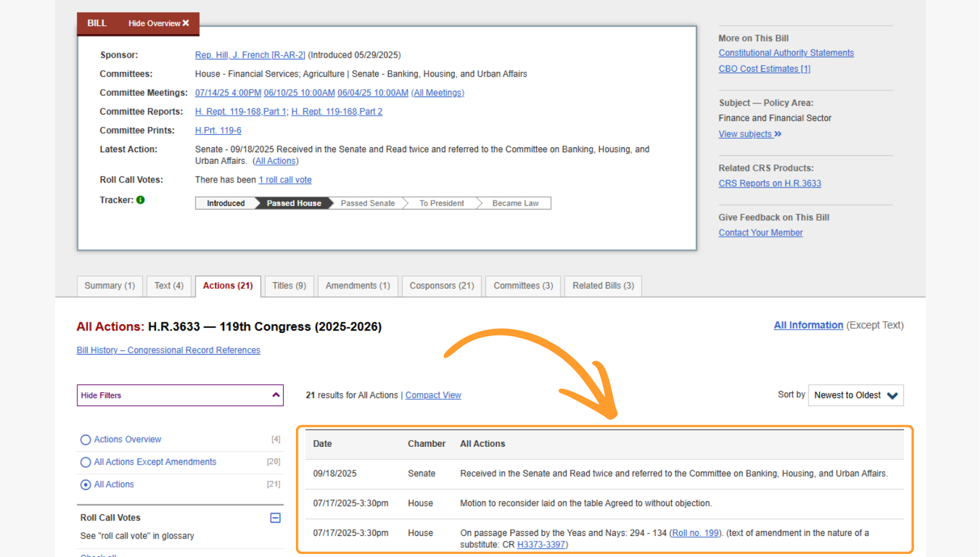Click the Date column header
The image size is (980, 557).
323,444
